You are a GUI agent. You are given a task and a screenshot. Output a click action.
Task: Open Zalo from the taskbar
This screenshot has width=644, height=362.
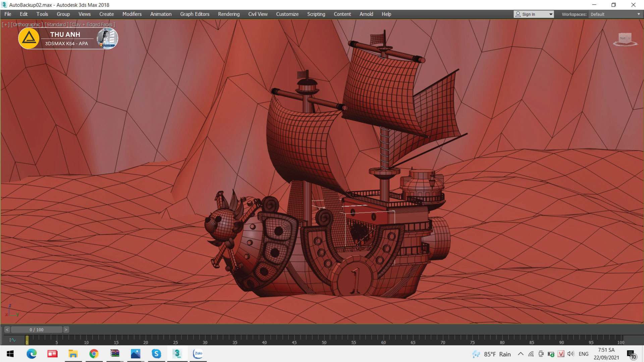[198, 354]
